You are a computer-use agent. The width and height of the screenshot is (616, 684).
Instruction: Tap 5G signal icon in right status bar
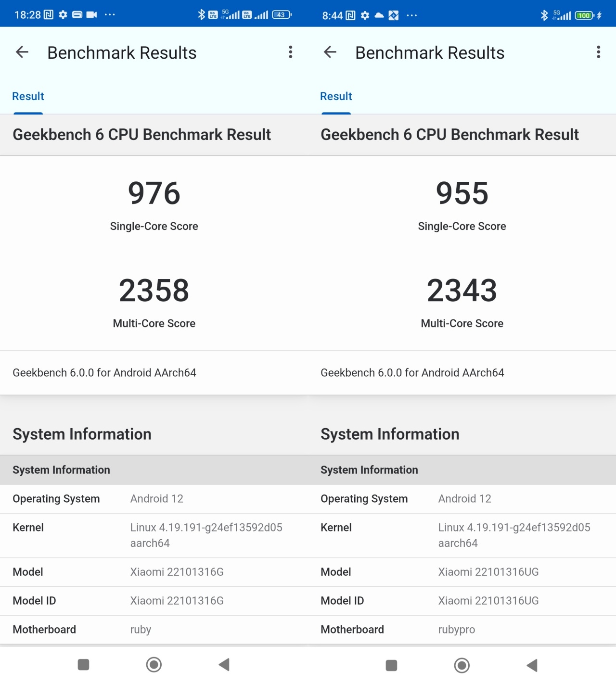[562, 15]
